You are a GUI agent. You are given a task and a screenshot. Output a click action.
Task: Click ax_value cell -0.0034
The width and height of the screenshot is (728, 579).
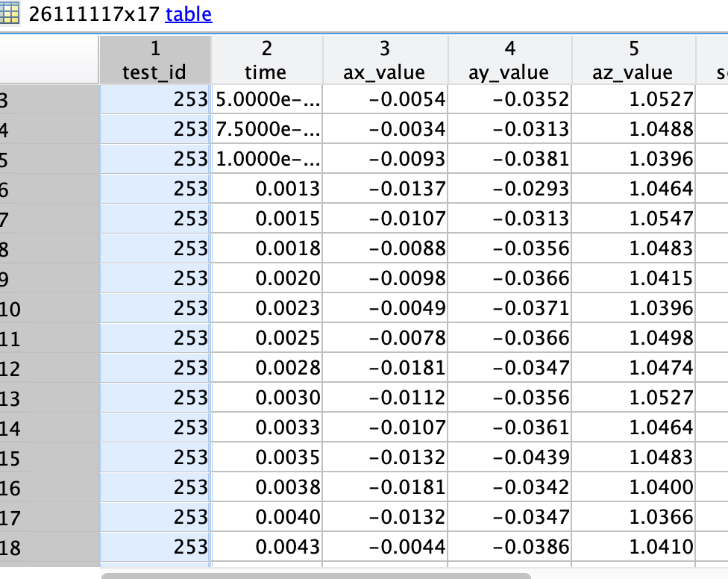coord(386,129)
